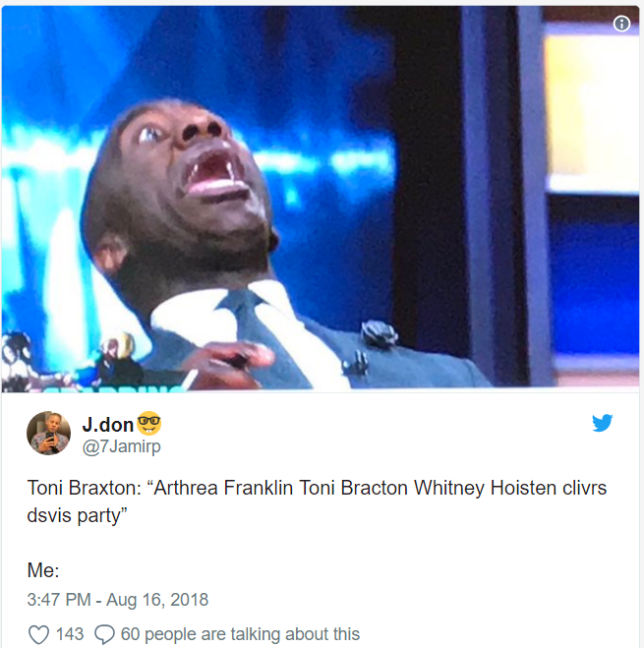This screenshot has height=648, width=644.
Task: Open J.don's profile avatar picture
Action: (49, 433)
